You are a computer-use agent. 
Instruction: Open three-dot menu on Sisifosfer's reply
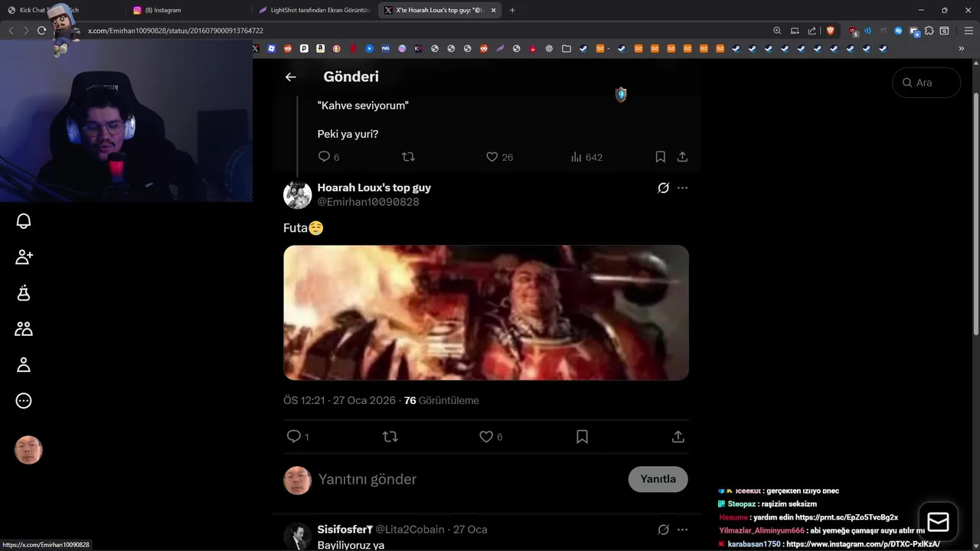682,530
